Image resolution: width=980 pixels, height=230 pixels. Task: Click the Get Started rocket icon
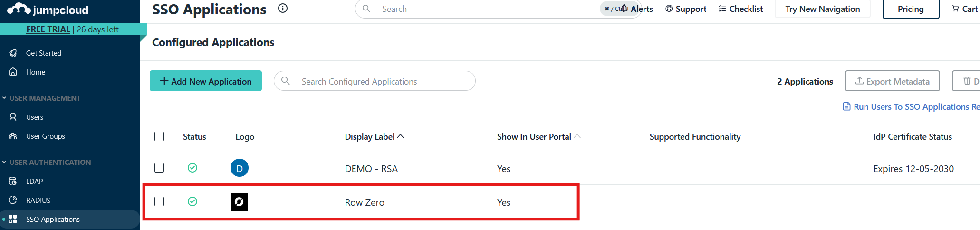click(13, 53)
